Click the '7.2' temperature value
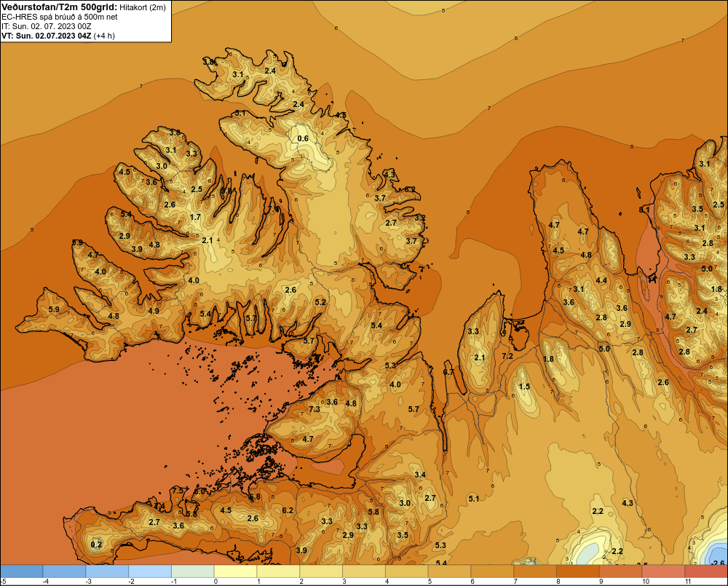Screen dimensions: 728x586 pos(507,356)
